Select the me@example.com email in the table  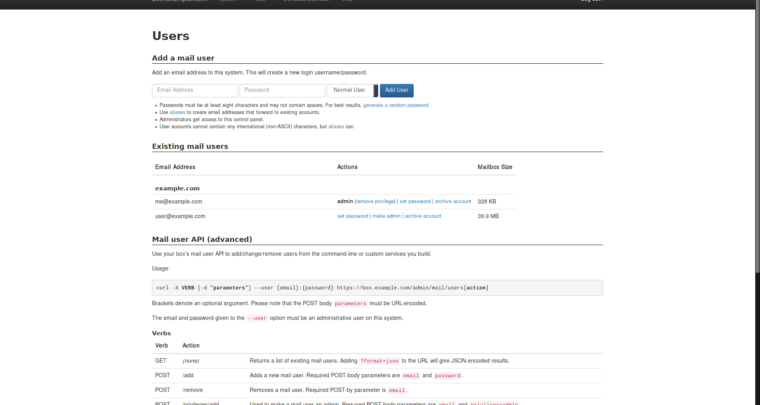tap(178, 201)
